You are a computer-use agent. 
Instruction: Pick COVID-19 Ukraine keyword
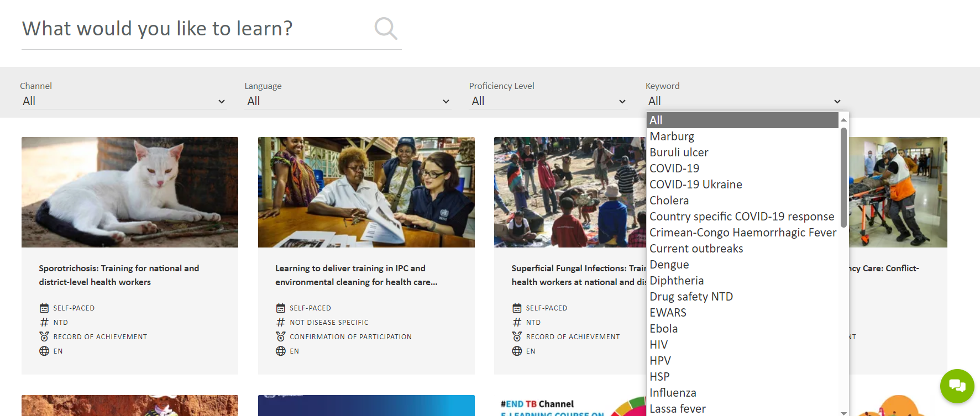(x=742, y=185)
